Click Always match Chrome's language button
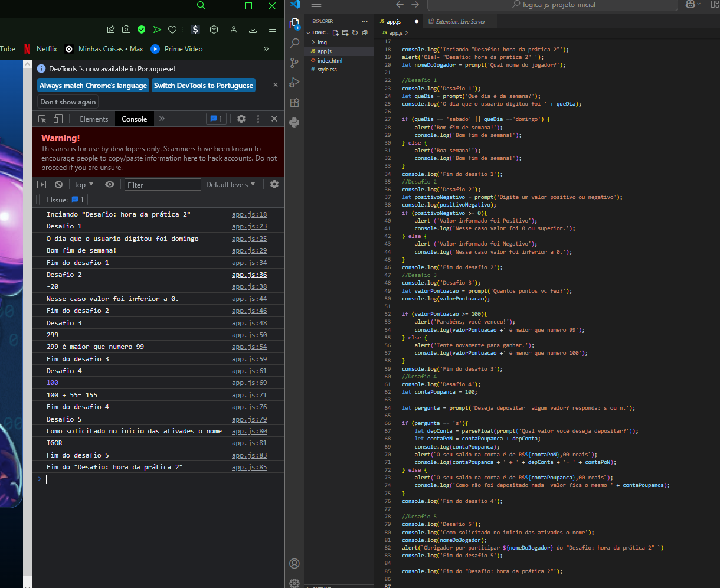Viewport: 720px width, 588px height. coord(93,86)
